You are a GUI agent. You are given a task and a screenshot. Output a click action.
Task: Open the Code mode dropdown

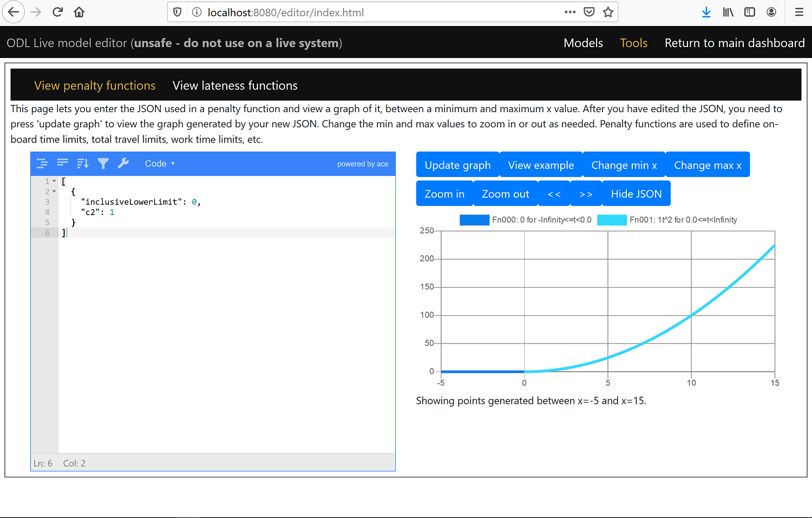tap(160, 164)
